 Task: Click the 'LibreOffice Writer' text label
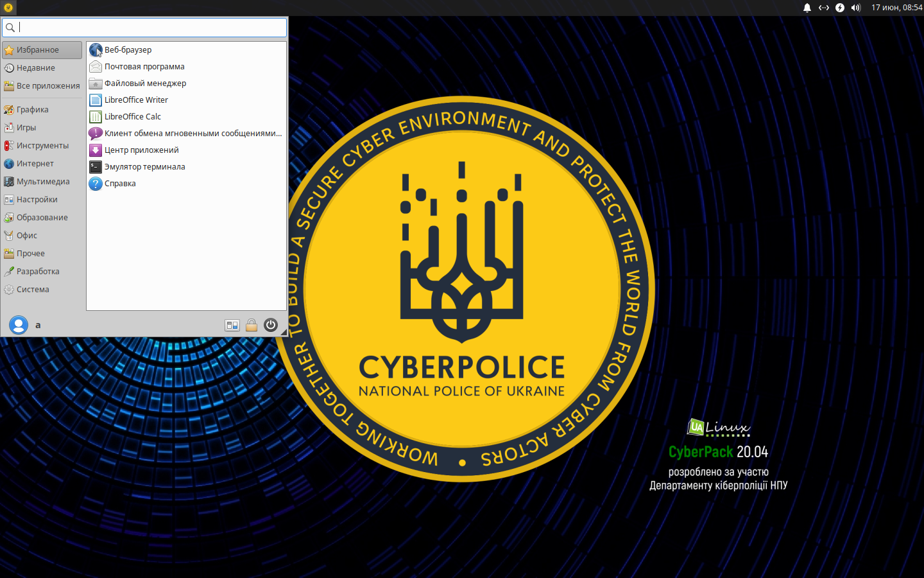[136, 100]
